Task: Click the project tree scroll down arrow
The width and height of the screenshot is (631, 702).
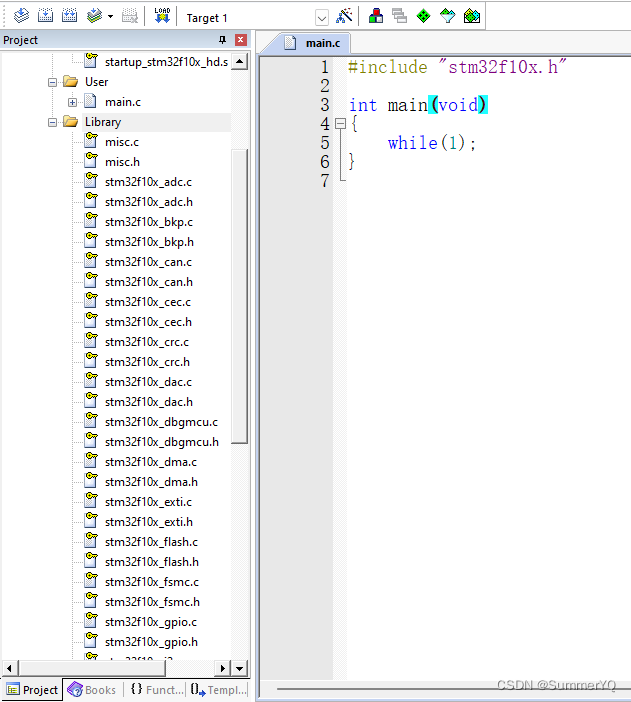Action: [x=240, y=669]
